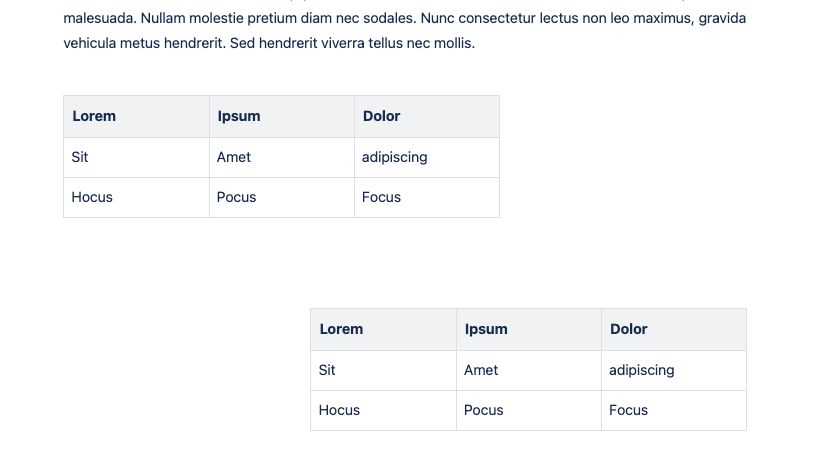Click the Lorem header in the upper table

94,116
